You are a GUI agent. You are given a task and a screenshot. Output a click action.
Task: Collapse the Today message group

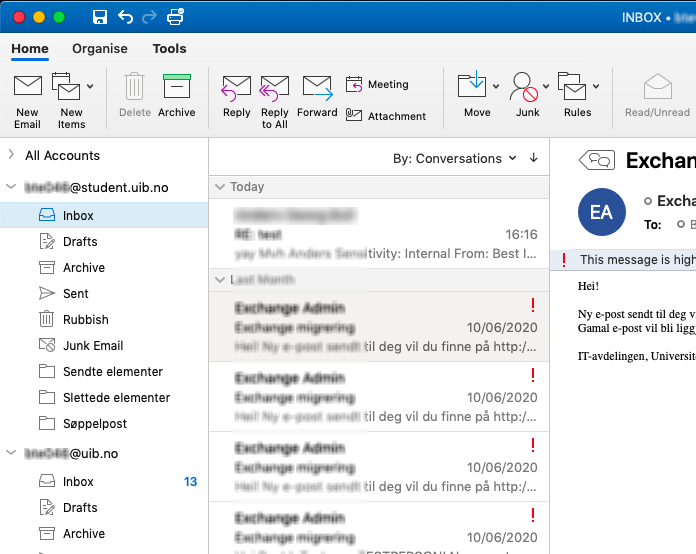(220, 187)
